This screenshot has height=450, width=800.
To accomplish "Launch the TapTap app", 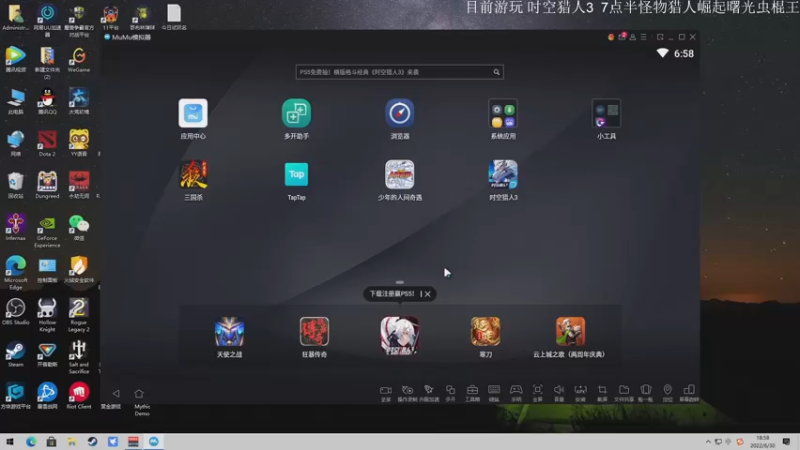I will 296,174.
